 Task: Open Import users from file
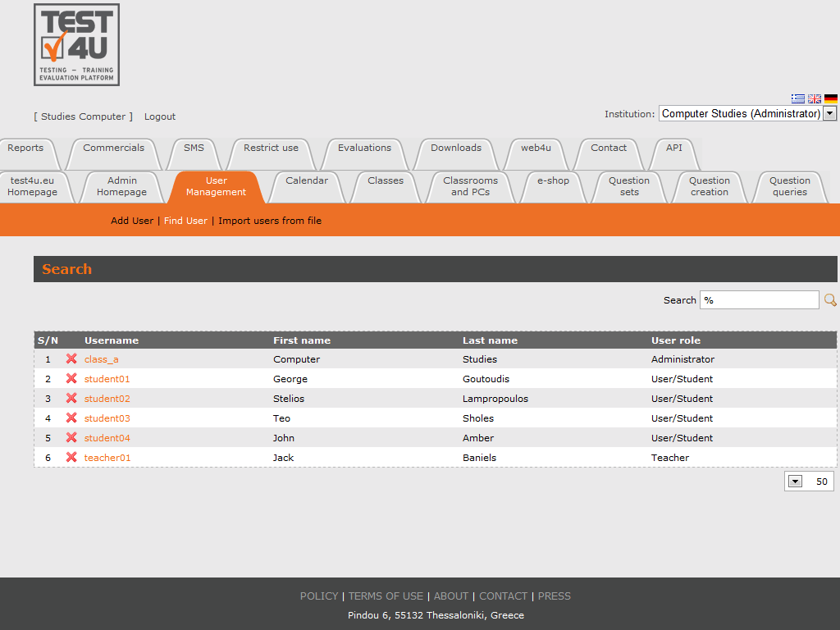pyautogui.click(x=270, y=221)
